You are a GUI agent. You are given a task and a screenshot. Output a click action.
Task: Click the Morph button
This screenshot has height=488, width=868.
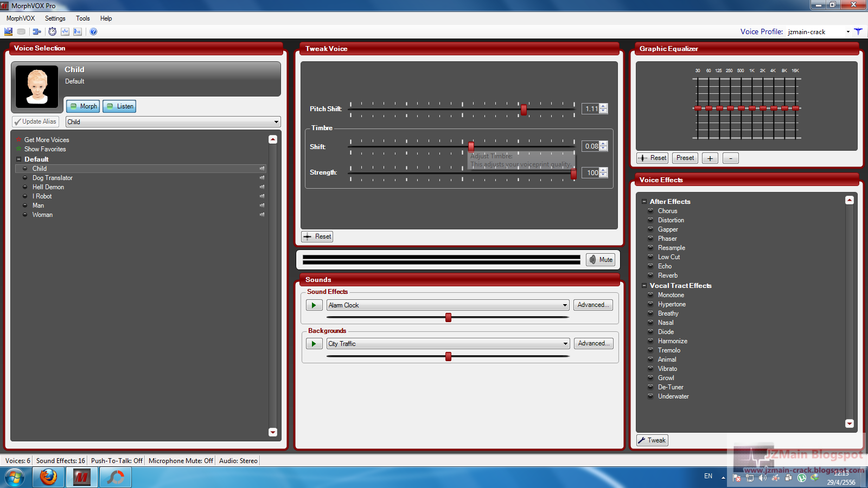tap(82, 106)
